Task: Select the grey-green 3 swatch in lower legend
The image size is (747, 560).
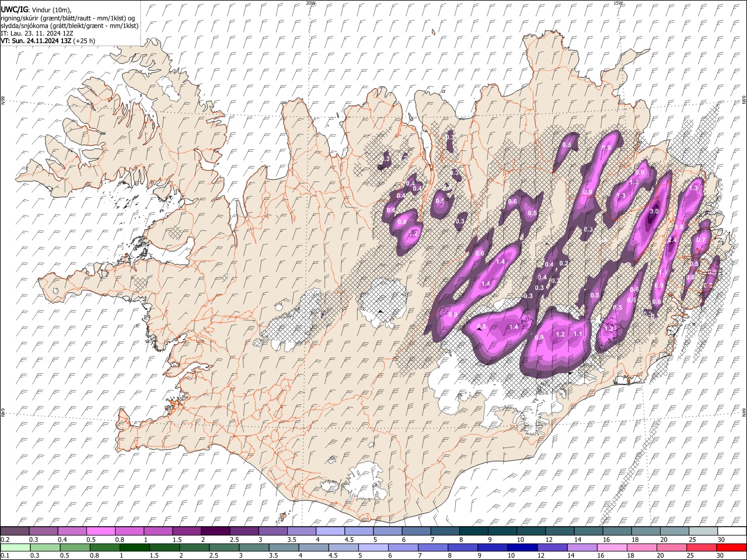Action: (253, 547)
